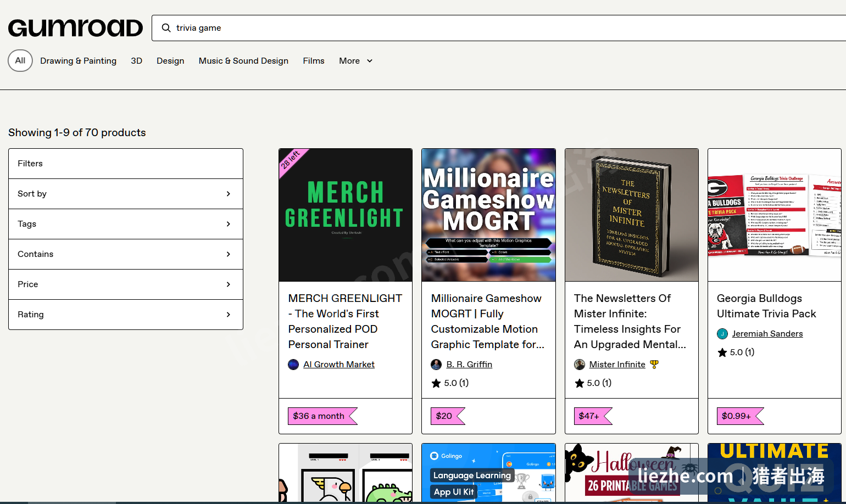Open the pixel bird and dinosaur game thumbnail
This screenshot has width=846, height=504.
[x=346, y=473]
